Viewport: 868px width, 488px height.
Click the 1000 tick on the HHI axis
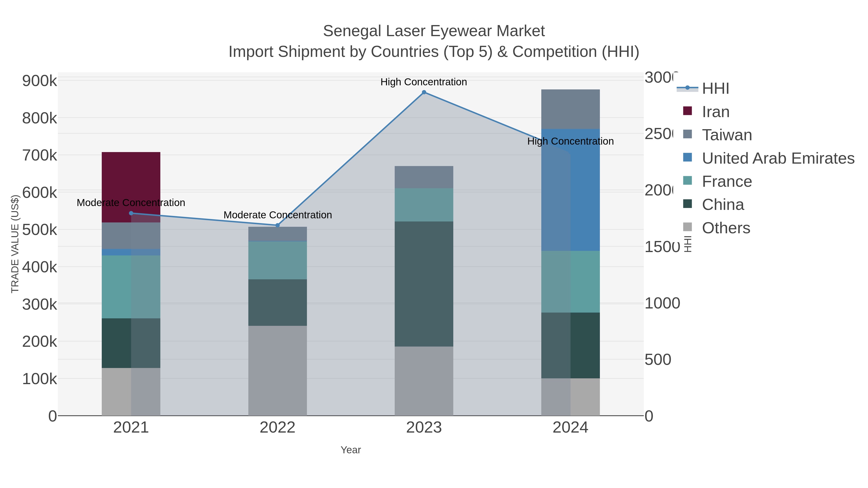click(x=663, y=303)
